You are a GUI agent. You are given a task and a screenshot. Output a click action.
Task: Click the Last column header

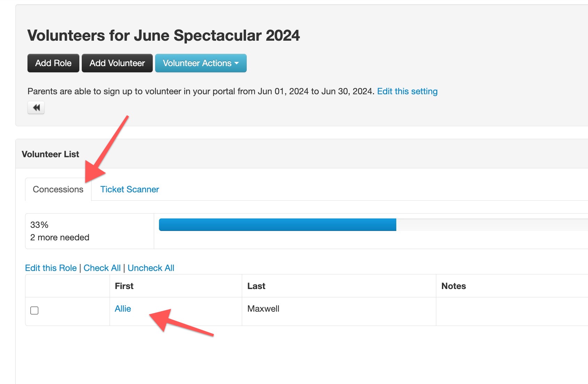256,286
